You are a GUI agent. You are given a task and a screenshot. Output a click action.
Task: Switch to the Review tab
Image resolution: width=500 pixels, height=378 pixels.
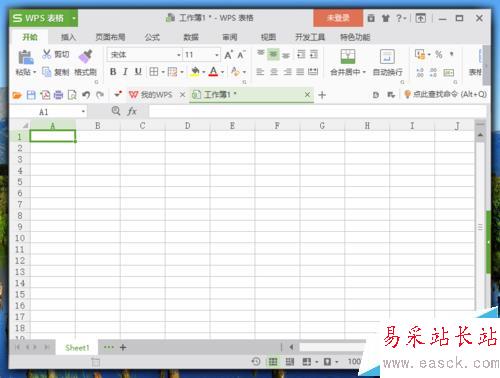pyautogui.click(x=230, y=37)
